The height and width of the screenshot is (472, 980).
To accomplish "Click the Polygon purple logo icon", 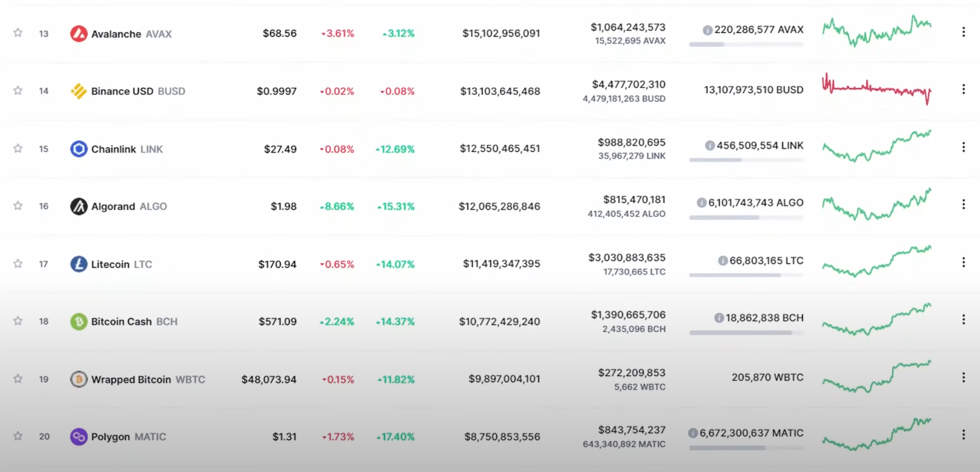I will [78, 437].
